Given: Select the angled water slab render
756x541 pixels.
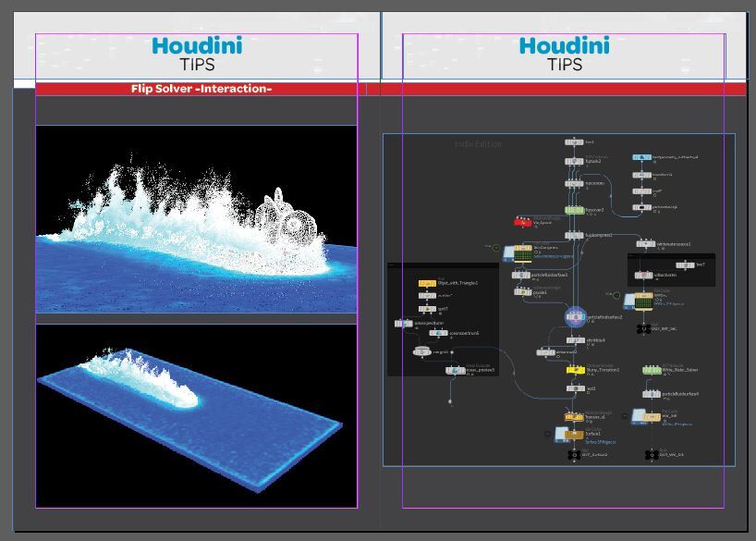Looking at the screenshot, I should [x=196, y=416].
